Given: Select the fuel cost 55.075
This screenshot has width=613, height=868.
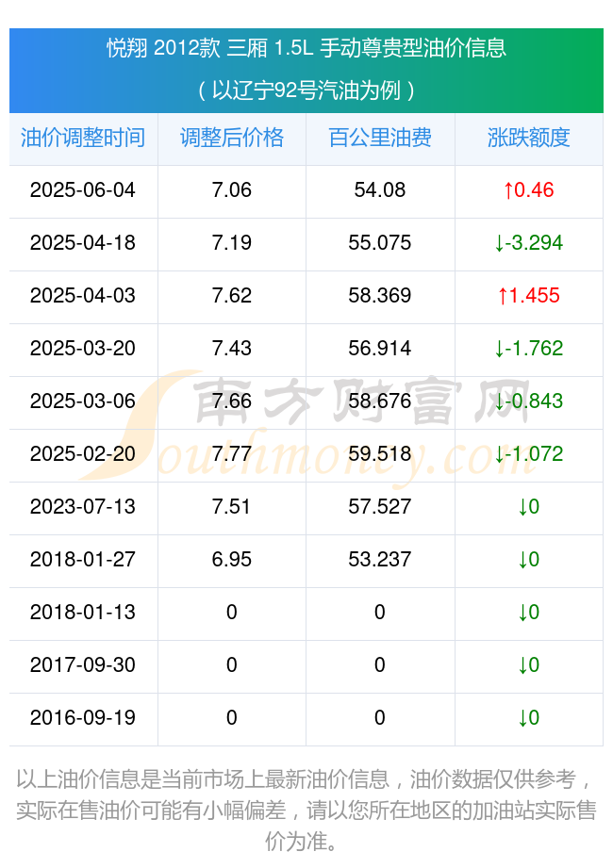Looking at the screenshot, I should (380, 242).
